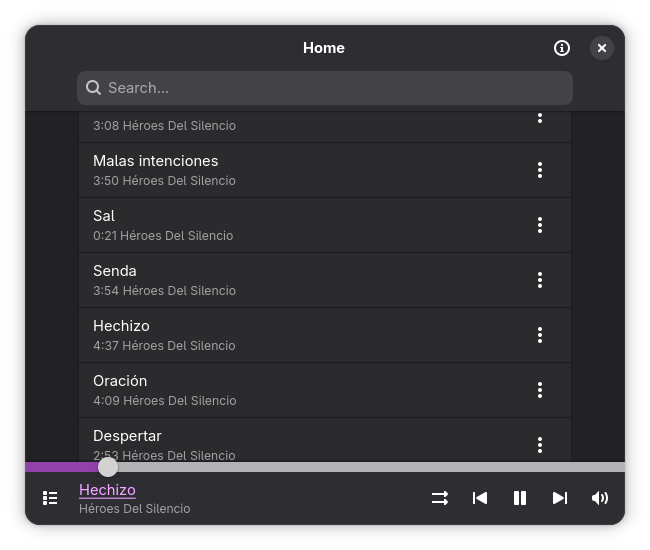Show the play queue list
This screenshot has height=550, width=650.
[50, 498]
